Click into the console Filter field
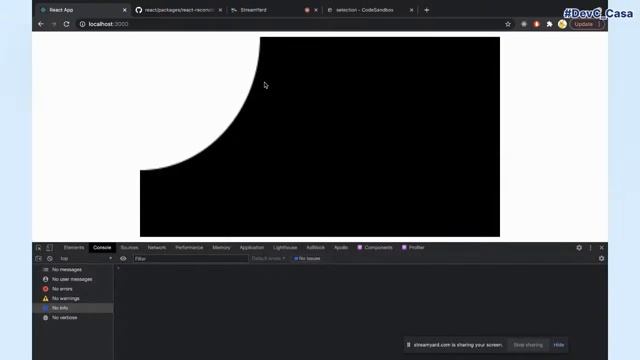The image size is (640, 360). (191, 258)
